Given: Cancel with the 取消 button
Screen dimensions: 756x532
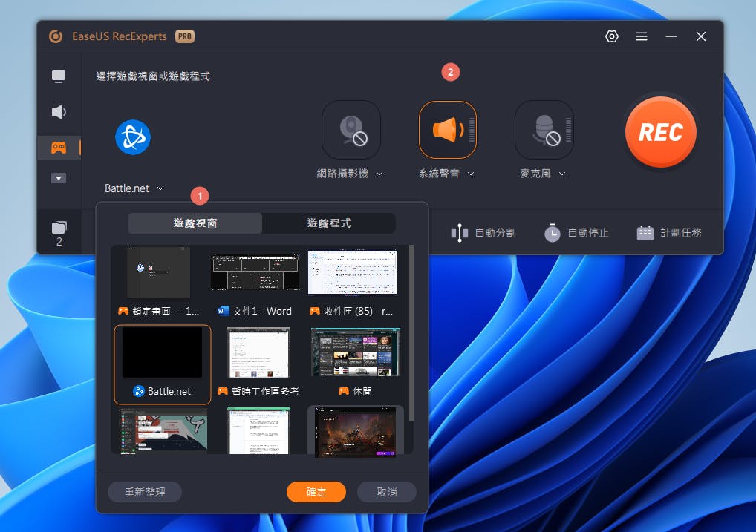Looking at the screenshot, I should point(387,492).
